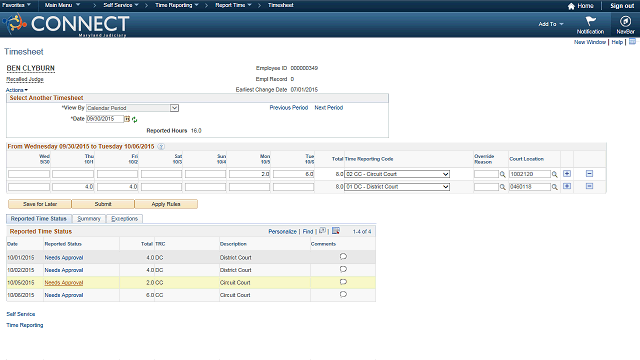The width and height of the screenshot is (640, 360).
Task: Click the Help link
Action: 617,42
